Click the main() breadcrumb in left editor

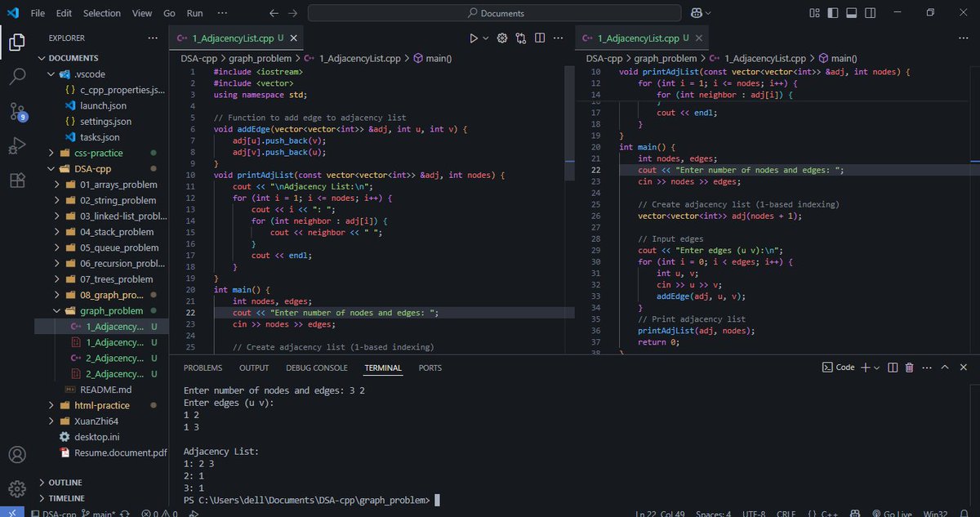(439, 58)
